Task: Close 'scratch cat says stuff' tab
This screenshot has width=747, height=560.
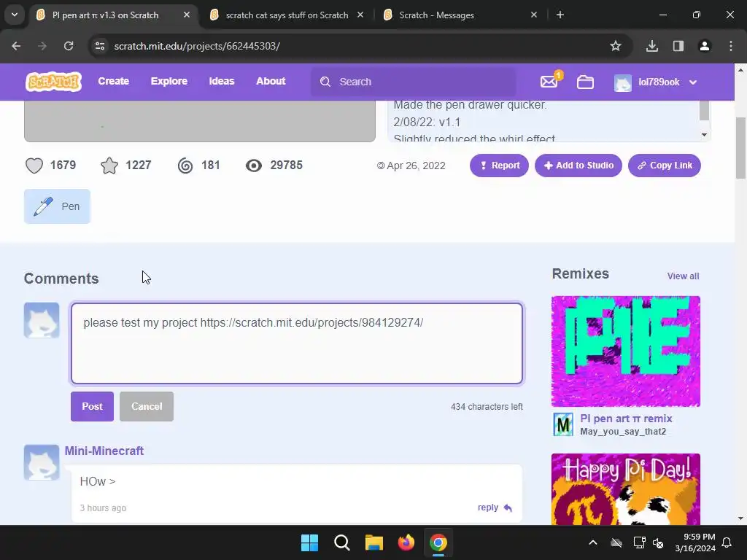Action: [x=360, y=15]
